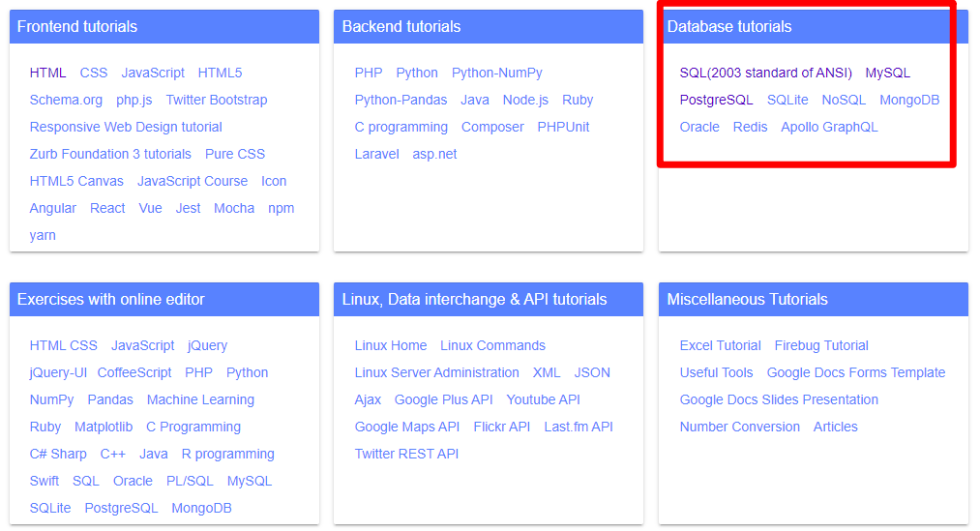Open the yarn frontend tutorial link
The height and width of the screenshot is (531, 980).
[43, 235]
